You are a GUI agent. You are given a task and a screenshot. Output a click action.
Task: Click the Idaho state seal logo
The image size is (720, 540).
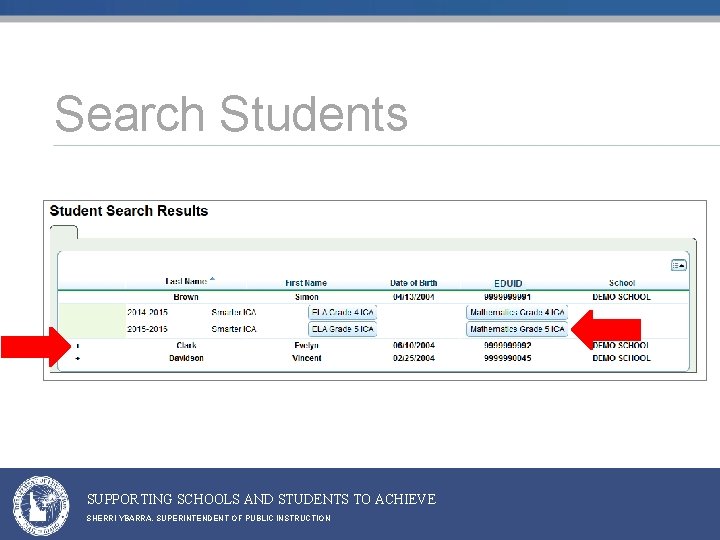tap(41, 506)
